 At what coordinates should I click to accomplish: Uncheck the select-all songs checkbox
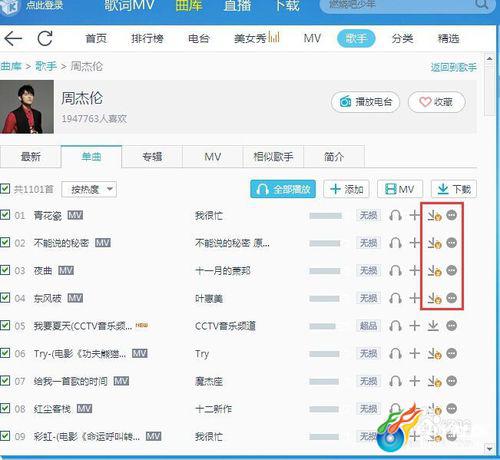5,189
